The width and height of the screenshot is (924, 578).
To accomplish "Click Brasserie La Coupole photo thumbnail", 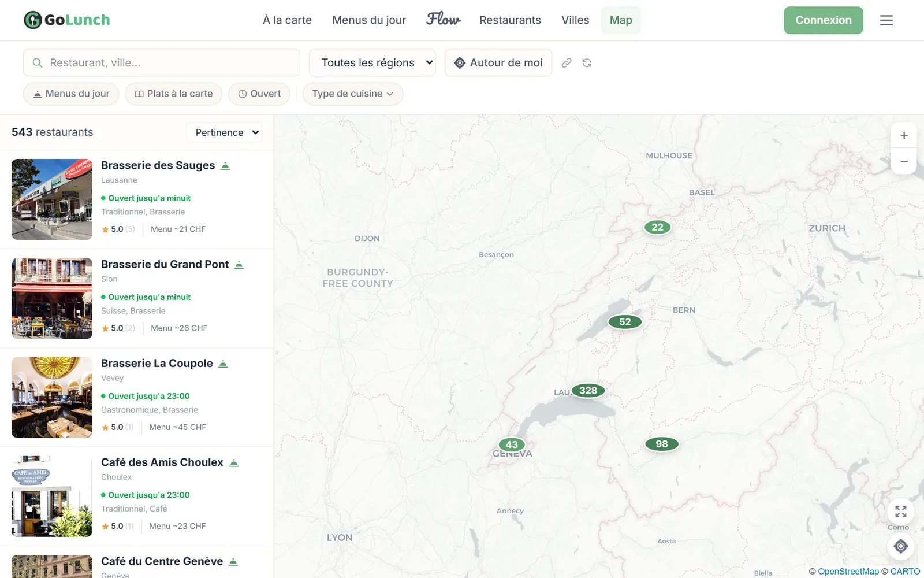I will [x=52, y=397].
